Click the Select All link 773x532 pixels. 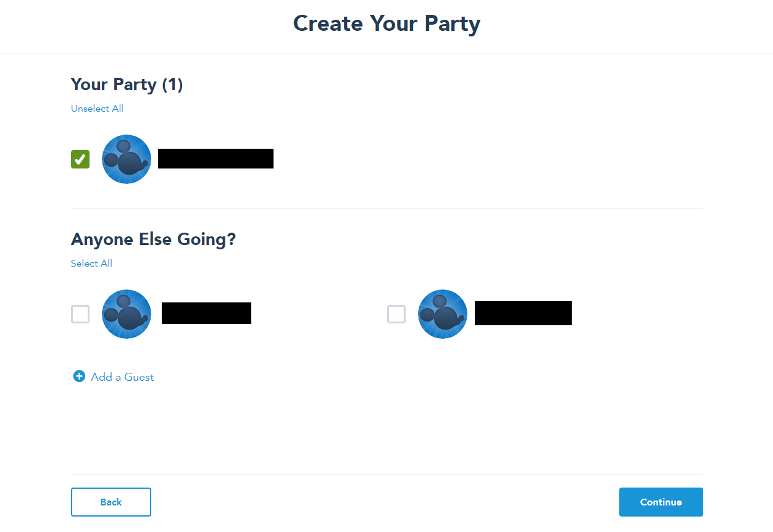91,264
